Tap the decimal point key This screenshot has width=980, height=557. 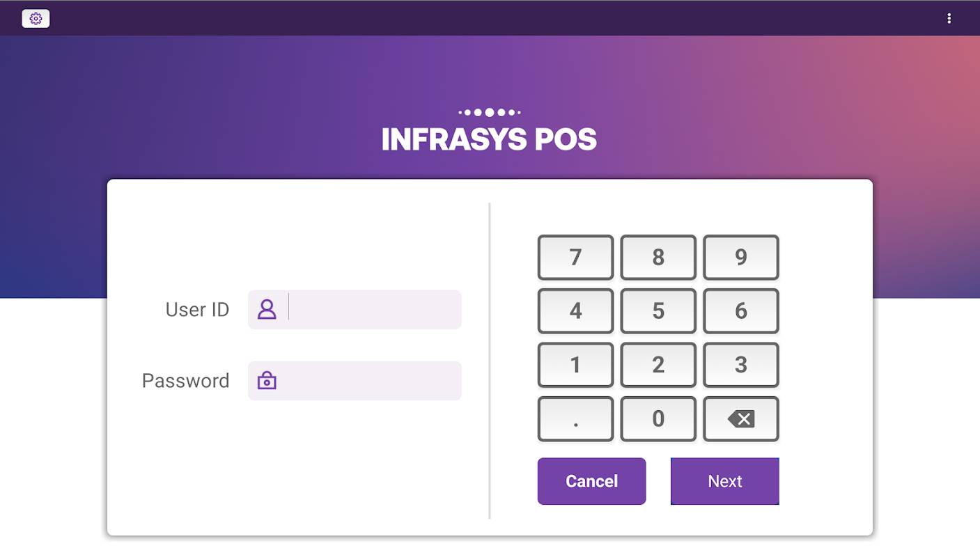click(575, 419)
